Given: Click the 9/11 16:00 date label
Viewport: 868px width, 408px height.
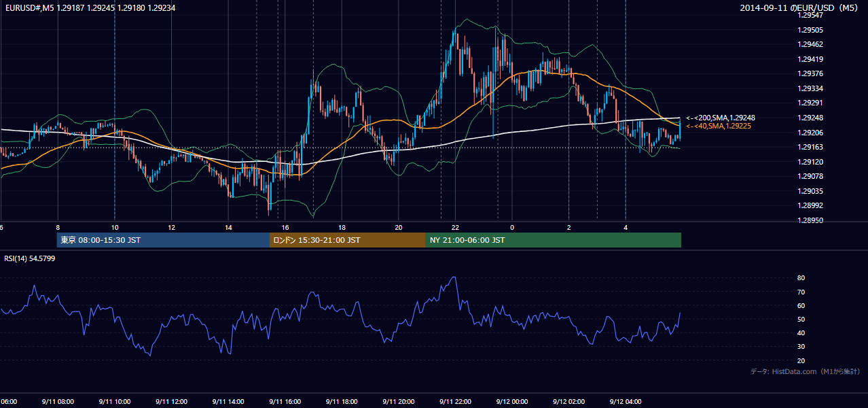Looking at the screenshot, I should coord(285,401).
